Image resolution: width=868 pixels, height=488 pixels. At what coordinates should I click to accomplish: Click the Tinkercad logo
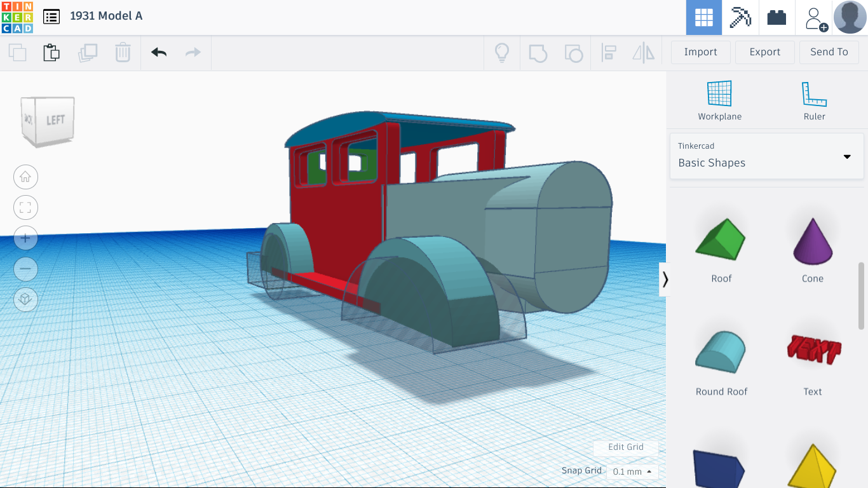click(x=17, y=17)
